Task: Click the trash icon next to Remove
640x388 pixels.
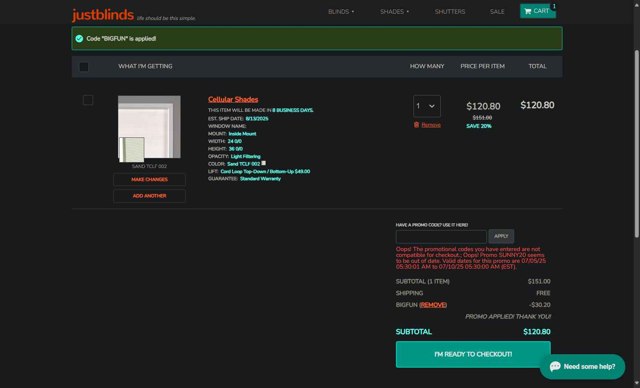Action: coord(416,125)
